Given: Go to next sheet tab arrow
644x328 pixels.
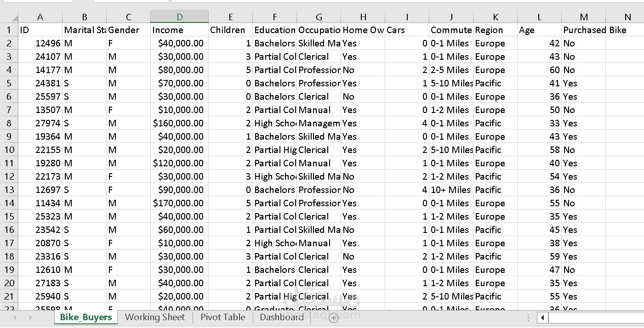Looking at the screenshot, I should tap(31, 317).
